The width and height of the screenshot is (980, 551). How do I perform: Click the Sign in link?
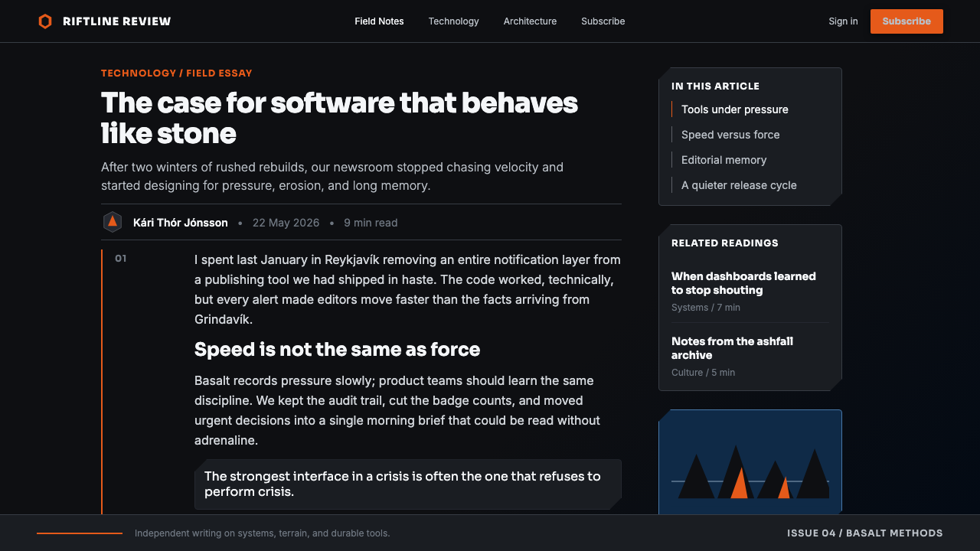tap(843, 21)
